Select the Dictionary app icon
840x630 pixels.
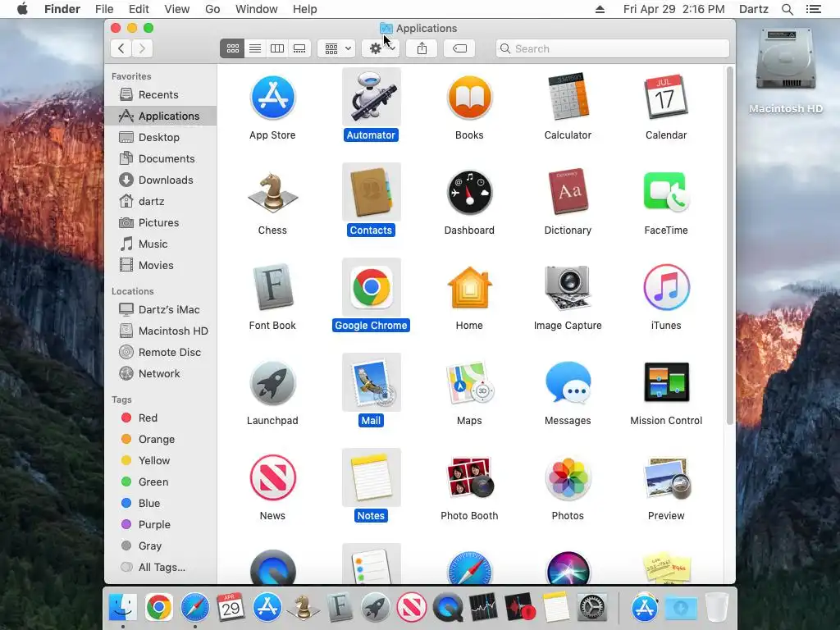[568, 193]
